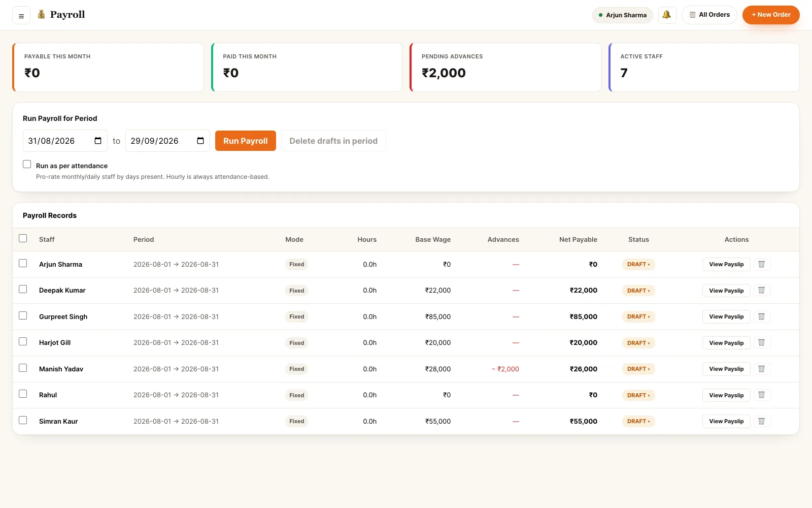This screenshot has width=812, height=508.
Task: View Payslip for Arjun Sharma
Action: pos(726,264)
